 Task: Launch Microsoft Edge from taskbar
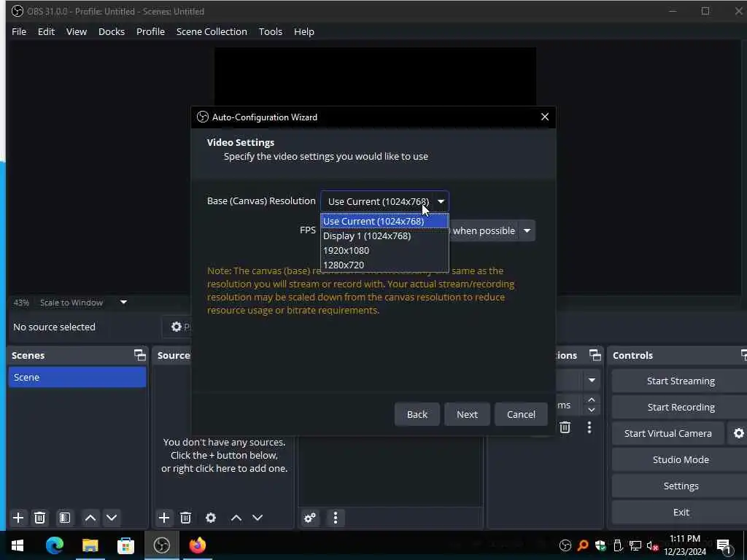coord(54,545)
